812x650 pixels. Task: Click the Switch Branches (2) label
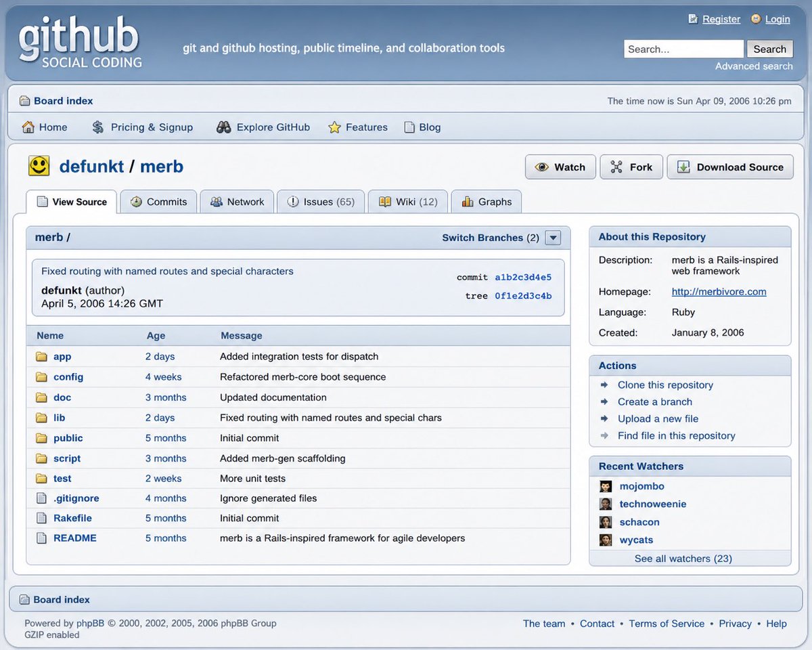tap(491, 238)
